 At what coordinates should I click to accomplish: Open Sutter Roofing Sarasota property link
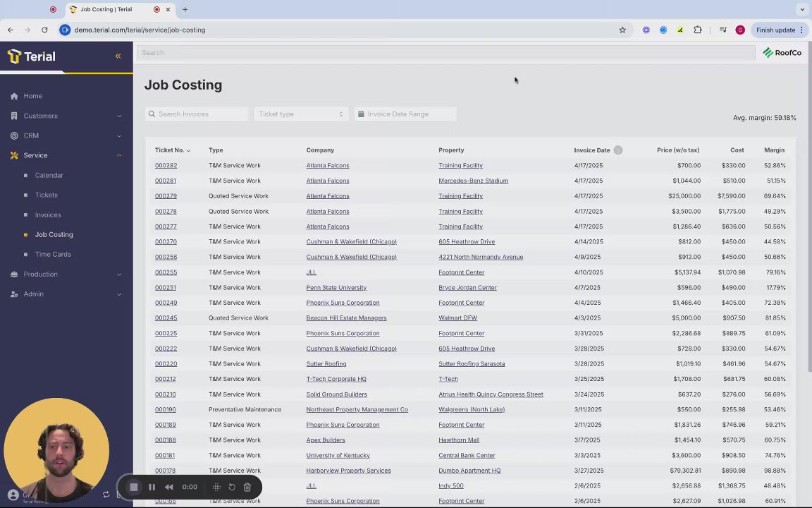click(472, 364)
